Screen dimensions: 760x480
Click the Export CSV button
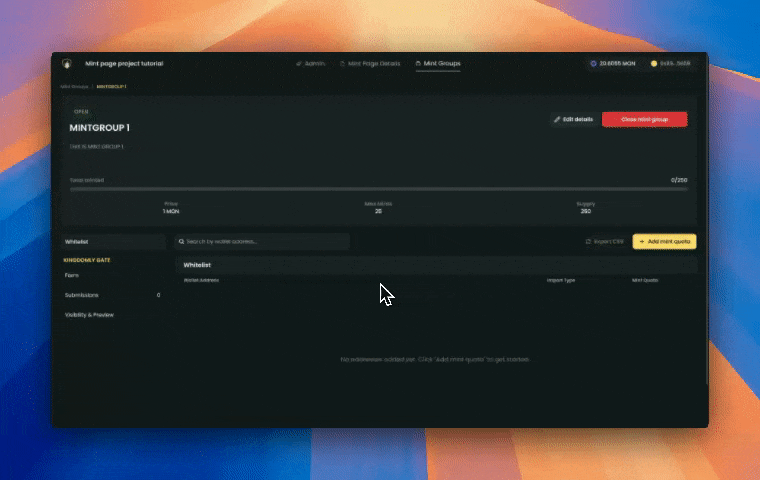point(605,241)
